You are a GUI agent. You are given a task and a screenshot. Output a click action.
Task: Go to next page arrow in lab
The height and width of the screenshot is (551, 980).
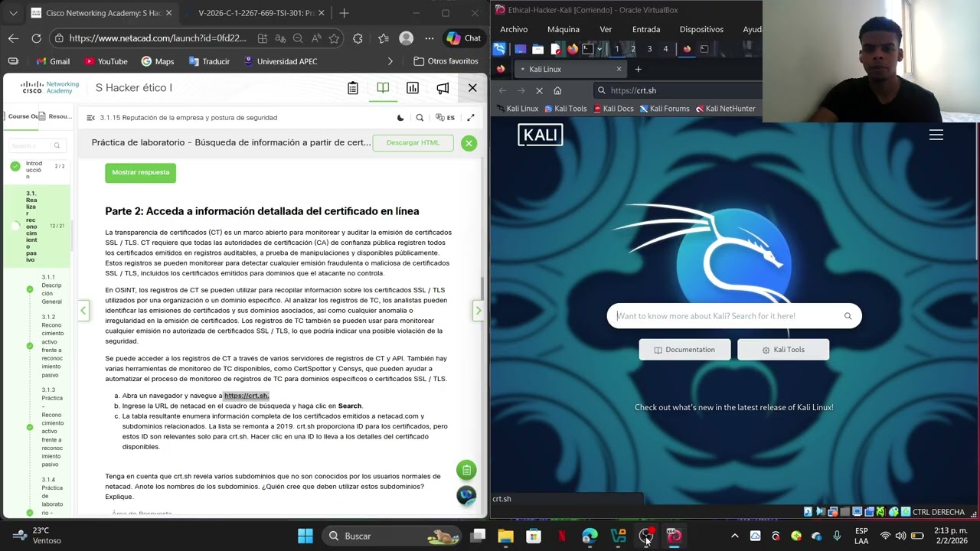pyautogui.click(x=479, y=311)
